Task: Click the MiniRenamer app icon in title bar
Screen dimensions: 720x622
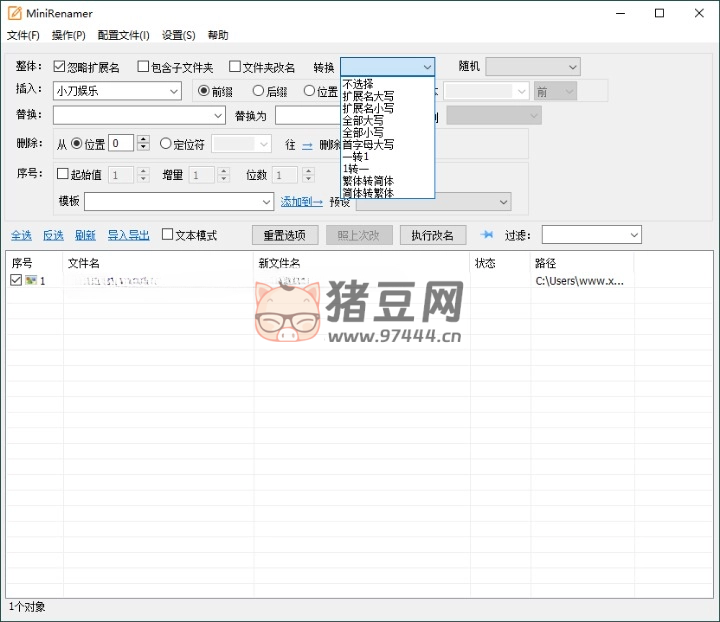Action: (x=15, y=13)
